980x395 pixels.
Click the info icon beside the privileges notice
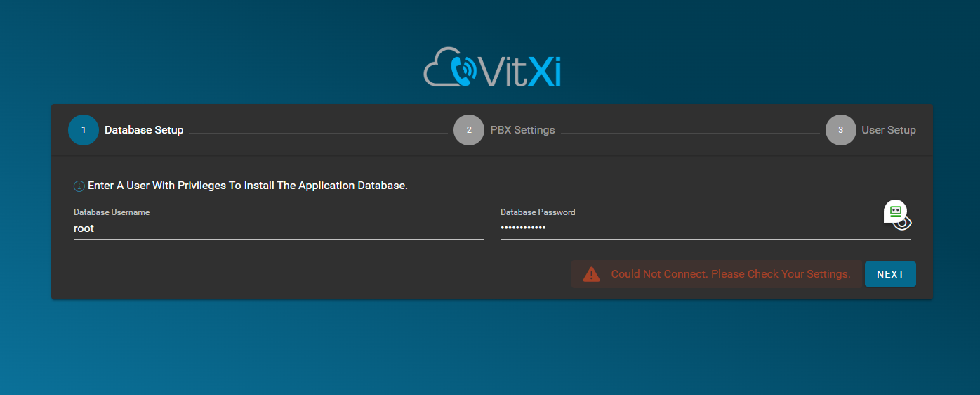(79, 186)
